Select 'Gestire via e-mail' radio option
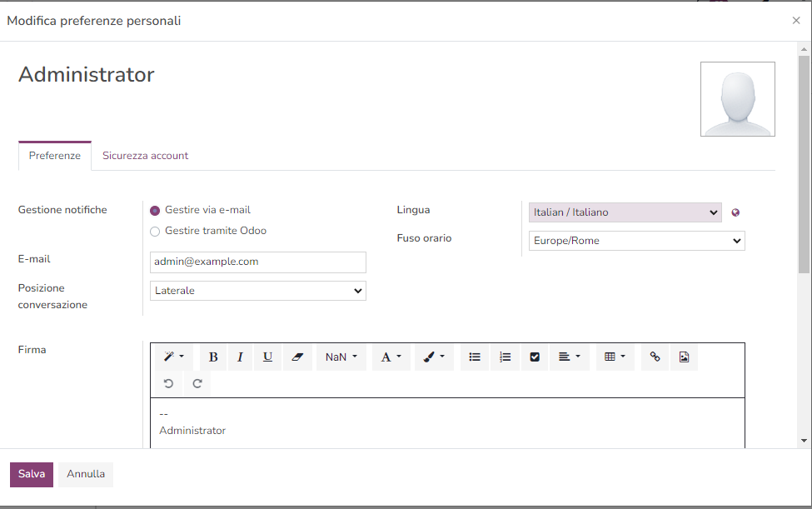The width and height of the screenshot is (812, 509). tap(155, 211)
